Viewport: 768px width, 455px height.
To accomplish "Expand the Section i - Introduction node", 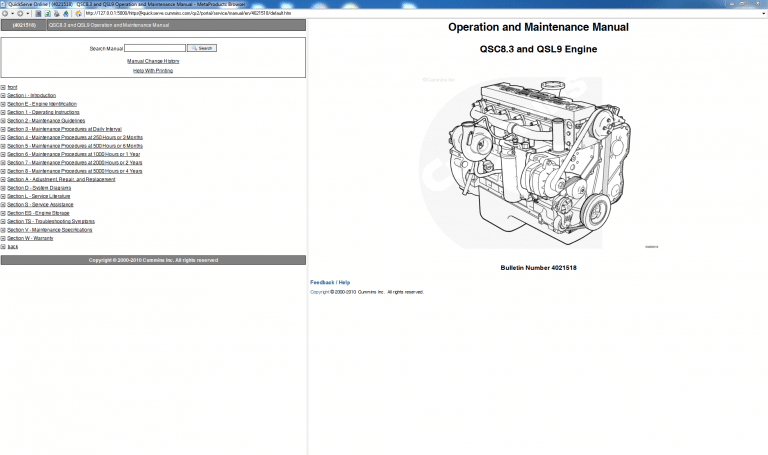I will 3,96.
